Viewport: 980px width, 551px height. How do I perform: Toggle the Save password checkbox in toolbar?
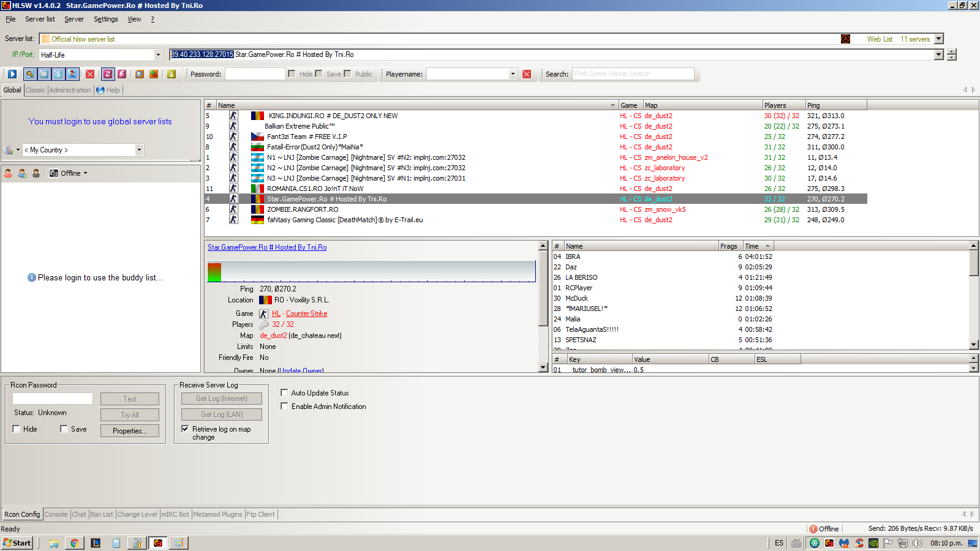[x=318, y=74]
